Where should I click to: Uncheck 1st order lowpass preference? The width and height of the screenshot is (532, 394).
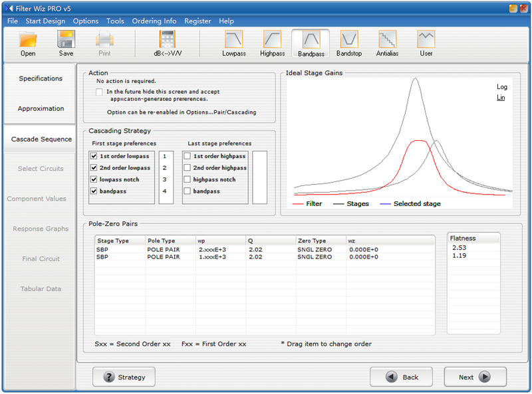94,156
